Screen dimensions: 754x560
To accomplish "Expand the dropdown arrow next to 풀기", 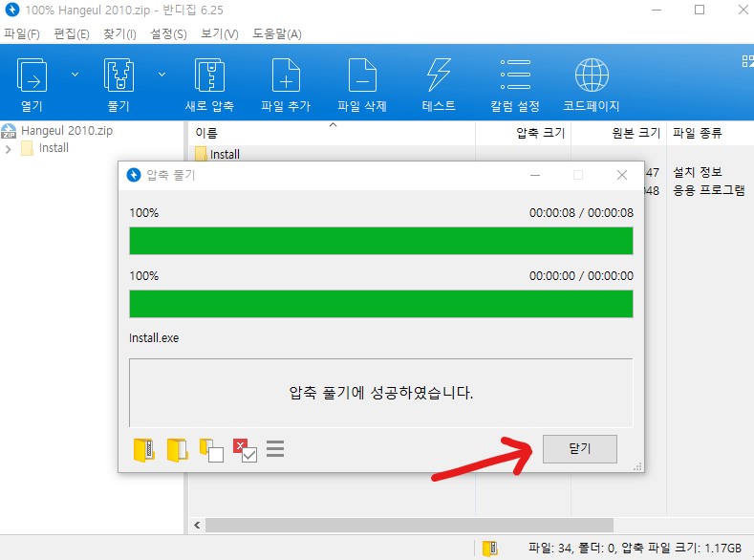I will click(162, 75).
